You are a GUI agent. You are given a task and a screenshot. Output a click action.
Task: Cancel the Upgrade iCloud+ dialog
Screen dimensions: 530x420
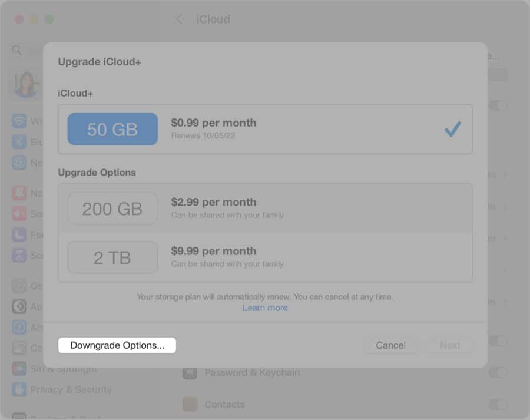coord(390,345)
